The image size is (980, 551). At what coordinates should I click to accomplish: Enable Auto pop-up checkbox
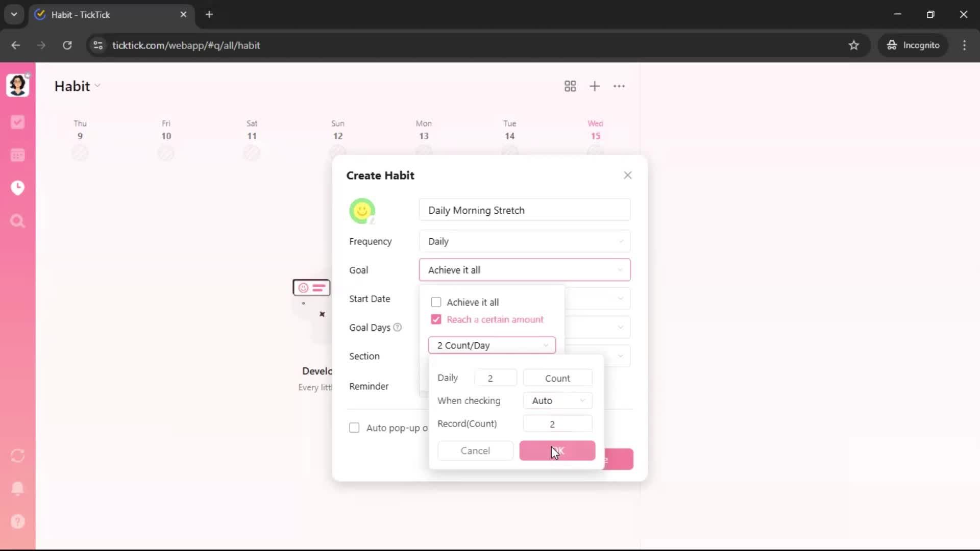tap(354, 428)
